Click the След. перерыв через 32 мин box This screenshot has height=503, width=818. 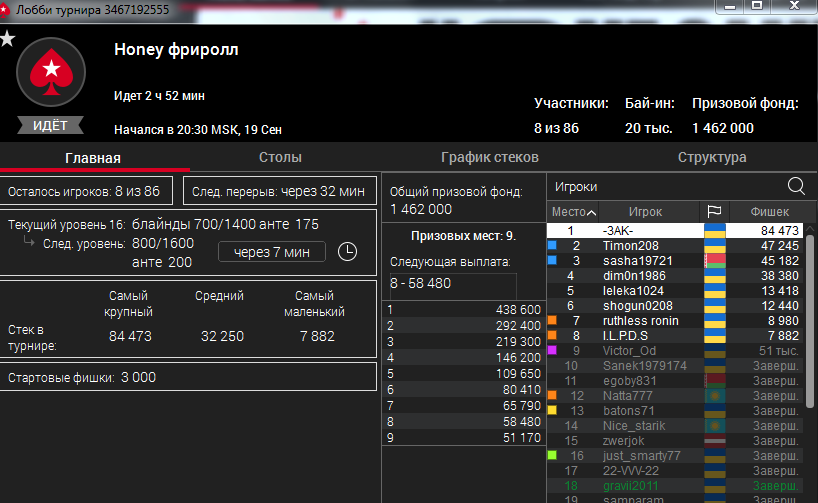(x=280, y=191)
